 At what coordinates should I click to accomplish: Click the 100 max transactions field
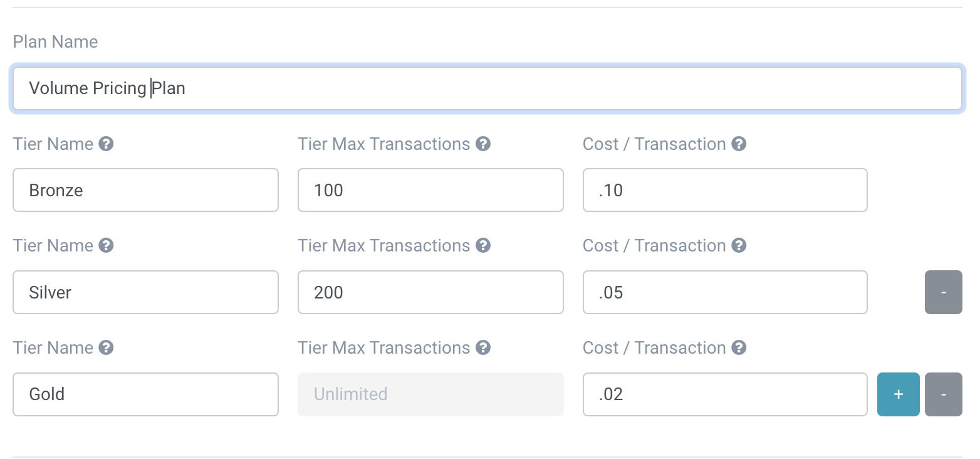pos(430,190)
